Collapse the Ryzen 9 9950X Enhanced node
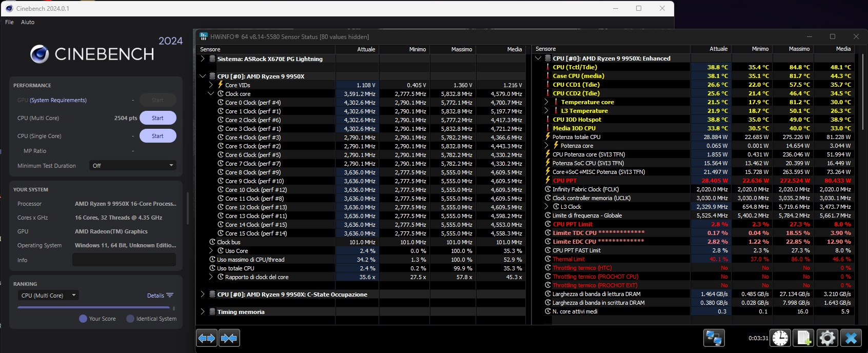 (538, 58)
